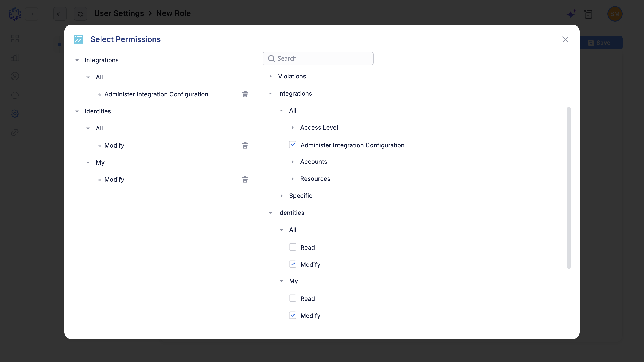Screen dimensions: 644x362
Task: Uncheck Modify under Identities My
Action: point(292,316)
